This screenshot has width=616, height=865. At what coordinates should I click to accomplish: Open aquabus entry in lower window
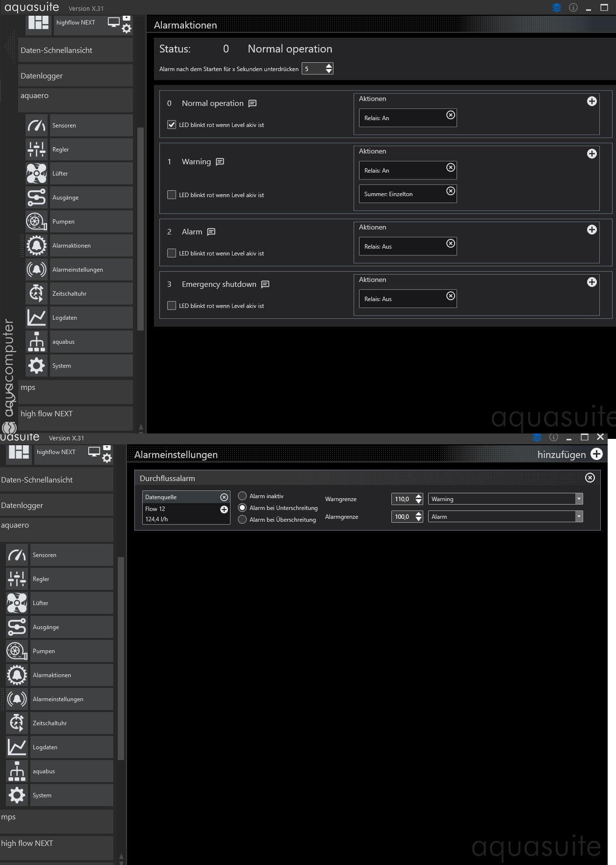pos(72,771)
